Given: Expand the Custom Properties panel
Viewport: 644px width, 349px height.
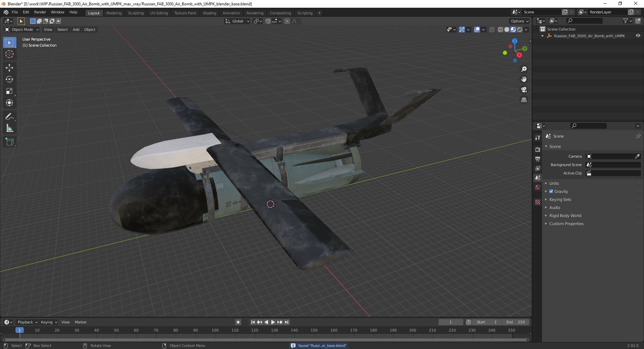Looking at the screenshot, I should pos(566,223).
